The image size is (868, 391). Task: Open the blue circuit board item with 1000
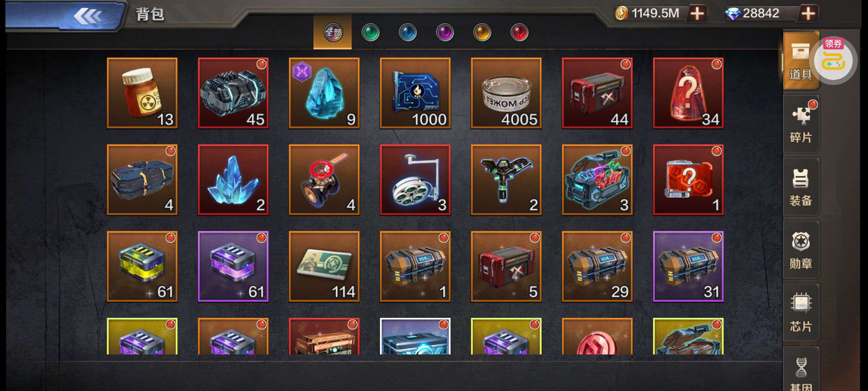pyautogui.click(x=415, y=93)
